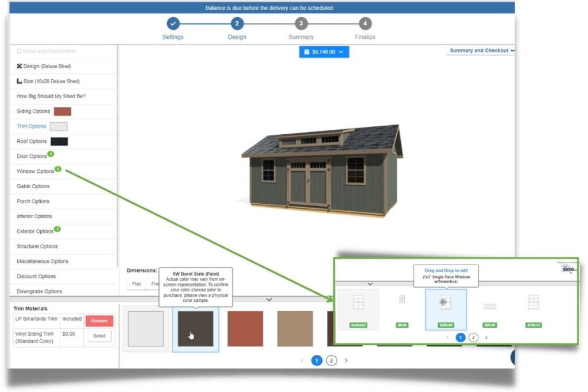The width and height of the screenshot is (588, 392).
Task: Pick the brick red trim color swatch
Action: pos(245,329)
